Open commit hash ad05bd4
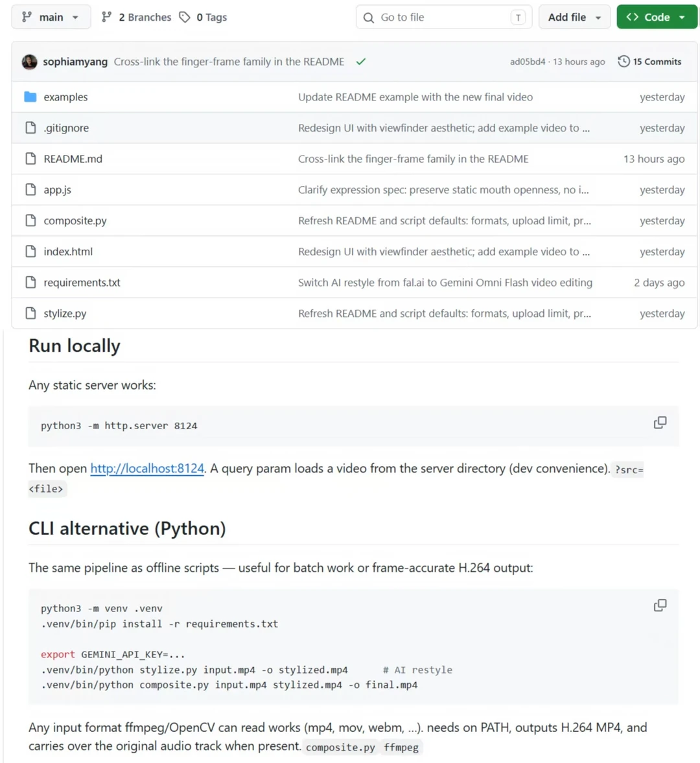This screenshot has height=763, width=700. pyautogui.click(x=528, y=62)
